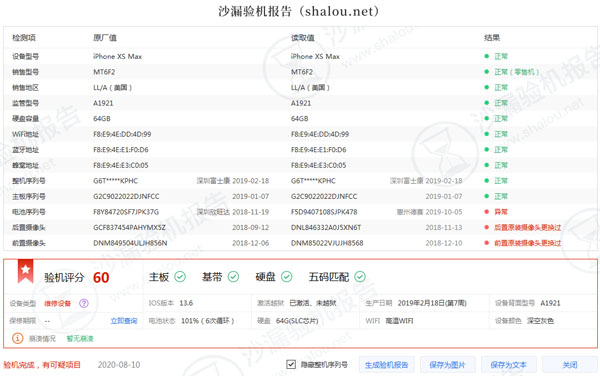Click the red status dot in 前置摄像头 row
Image resolution: width=600 pixels, height=376 pixels.
pyautogui.click(x=487, y=243)
